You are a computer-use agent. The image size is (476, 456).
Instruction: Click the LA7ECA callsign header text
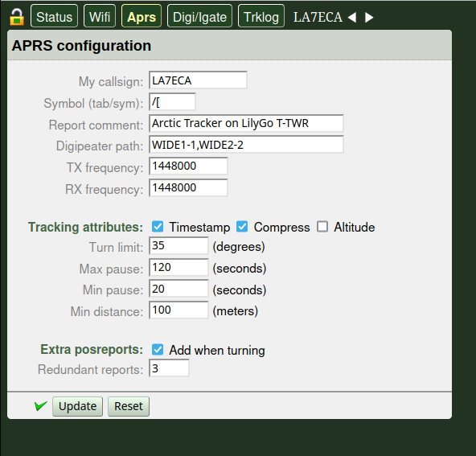[x=318, y=17]
